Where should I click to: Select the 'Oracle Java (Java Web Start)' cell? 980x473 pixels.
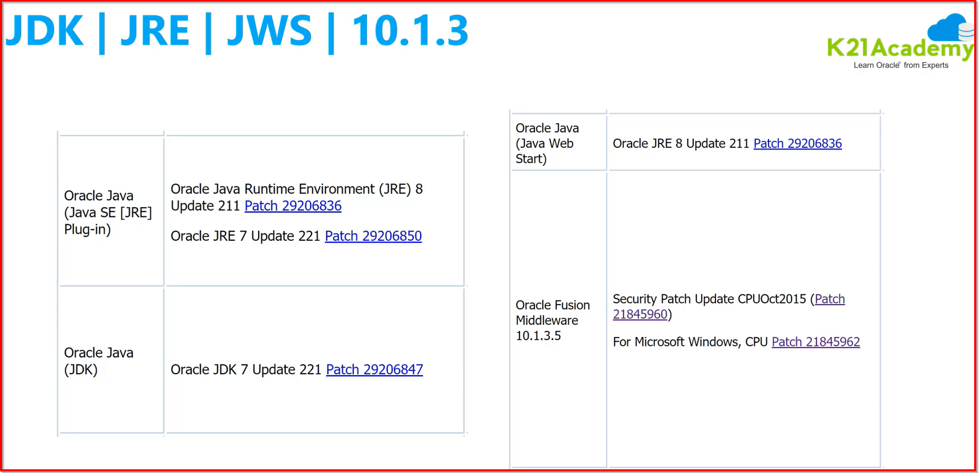tap(559, 142)
